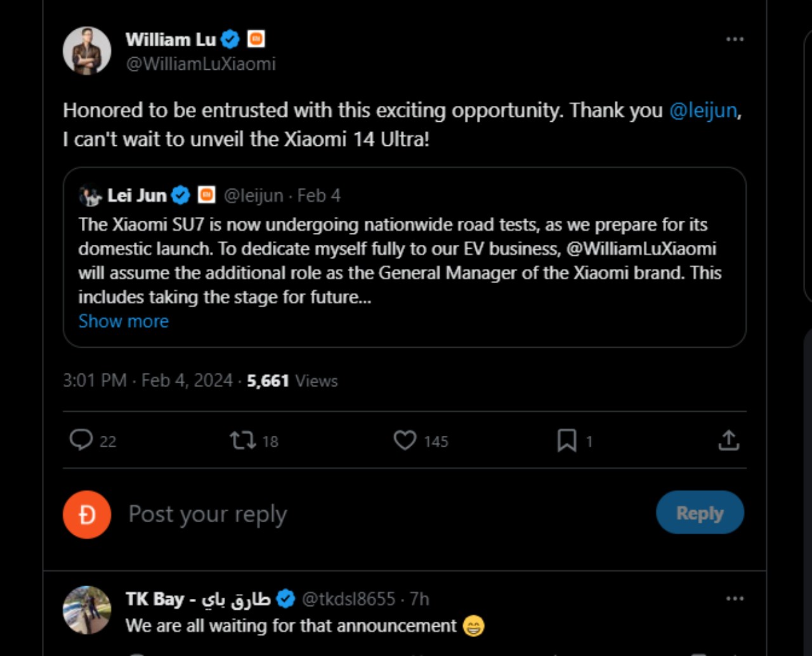This screenshot has height=656, width=812.
Task: Open the @WilliamLuXiaomi handle link
Action: (x=200, y=64)
